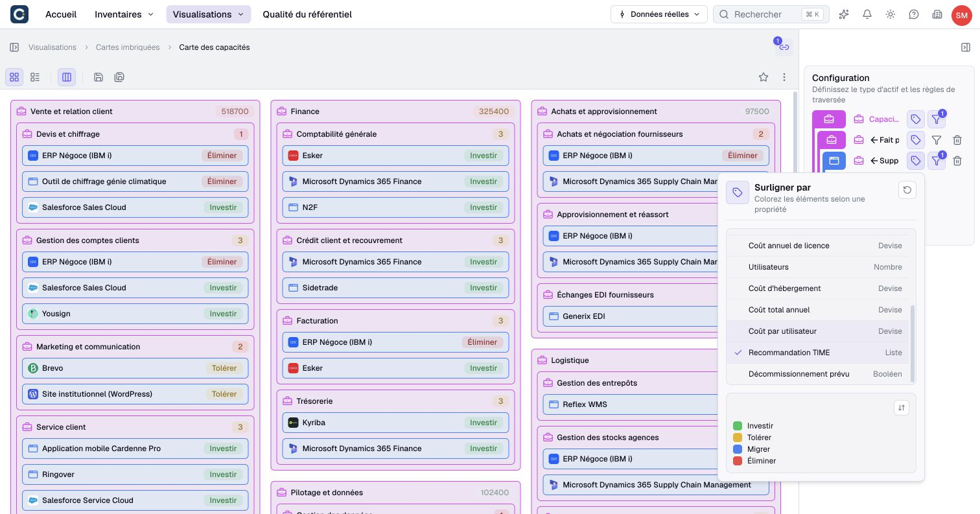Delete the Fait p traversal rule
Image resolution: width=980 pixels, height=514 pixels.
(957, 140)
